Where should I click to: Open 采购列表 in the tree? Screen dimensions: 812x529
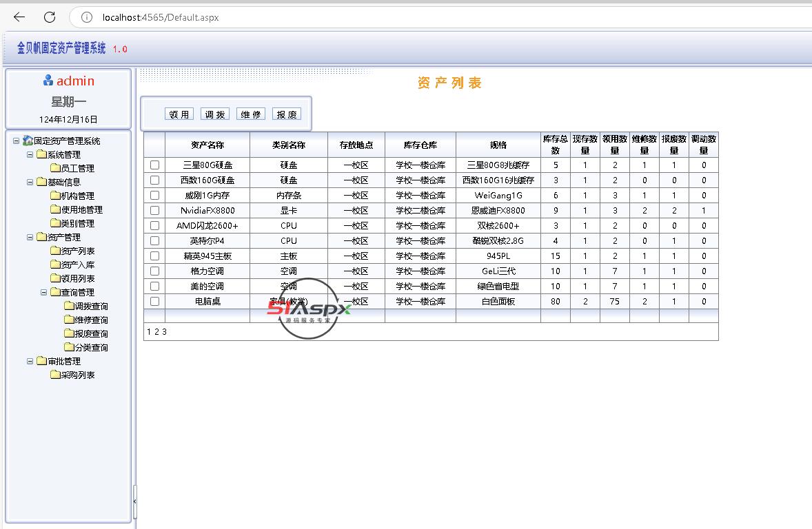[x=78, y=375]
